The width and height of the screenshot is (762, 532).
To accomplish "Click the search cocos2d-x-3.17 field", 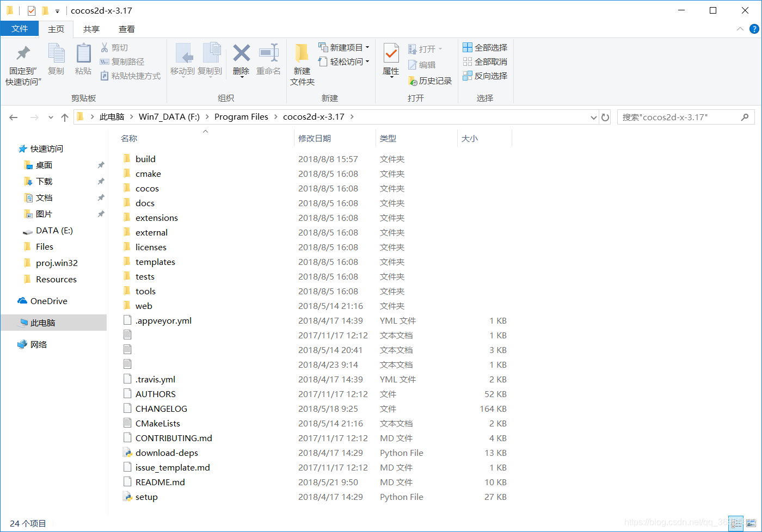I will coord(686,117).
